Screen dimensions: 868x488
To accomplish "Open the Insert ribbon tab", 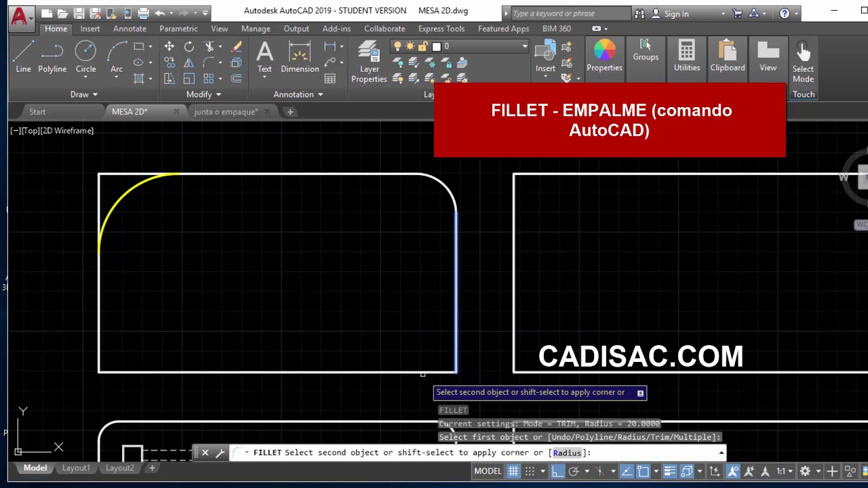I will [x=90, y=28].
